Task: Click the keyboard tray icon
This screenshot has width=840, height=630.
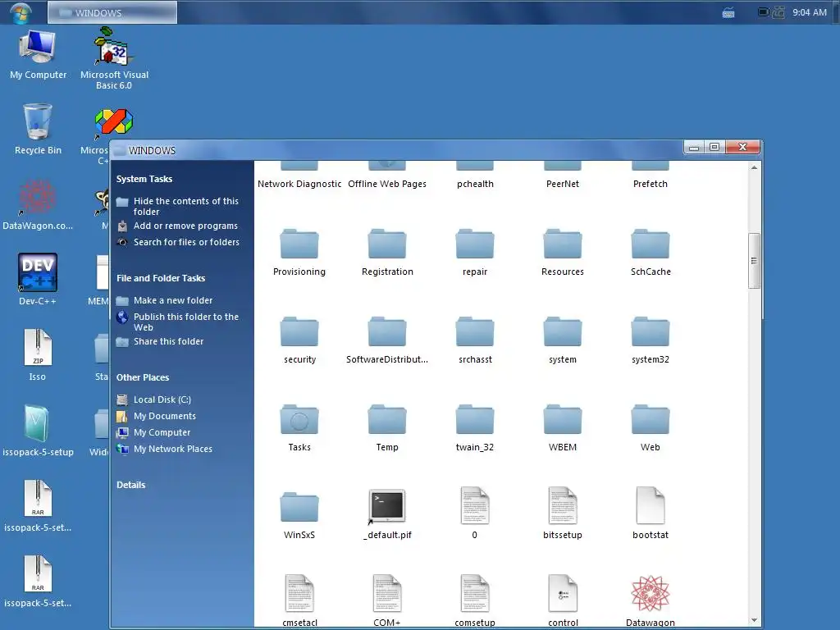Action: pyautogui.click(x=728, y=13)
